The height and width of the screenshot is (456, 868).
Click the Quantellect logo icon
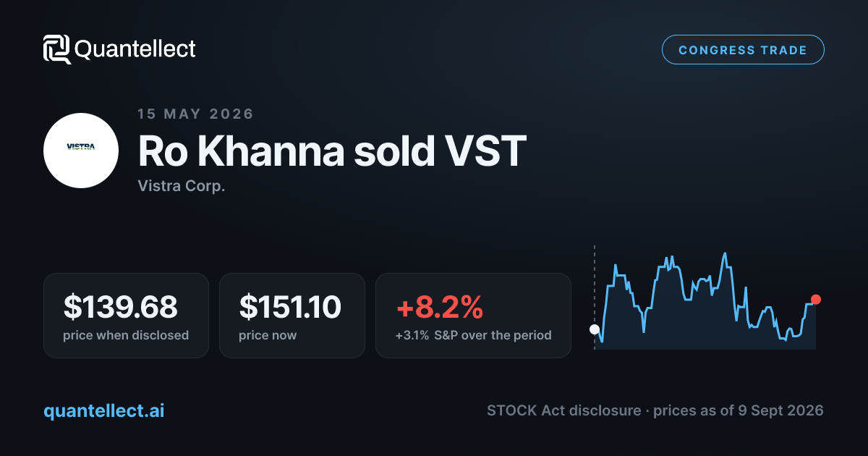click(x=56, y=49)
